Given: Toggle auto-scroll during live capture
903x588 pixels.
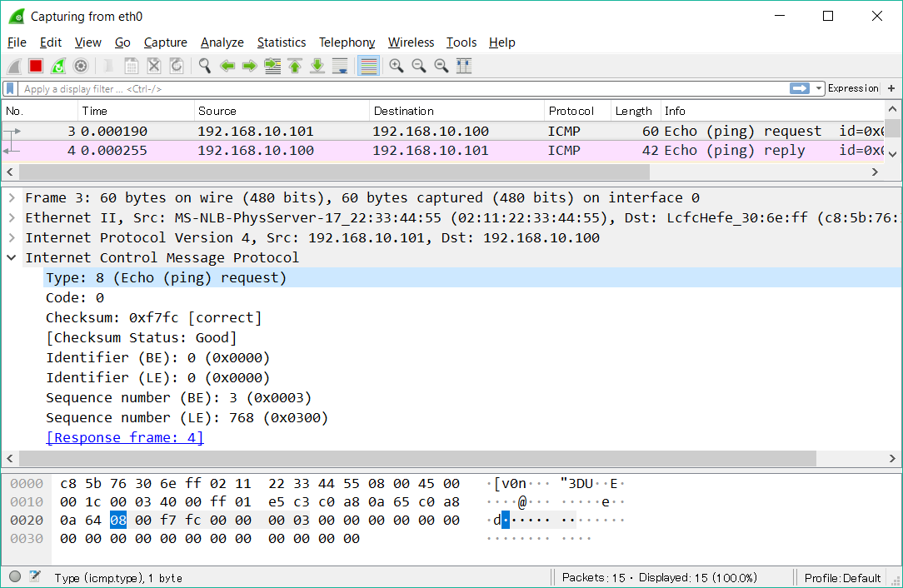Looking at the screenshot, I should pyautogui.click(x=340, y=65).
